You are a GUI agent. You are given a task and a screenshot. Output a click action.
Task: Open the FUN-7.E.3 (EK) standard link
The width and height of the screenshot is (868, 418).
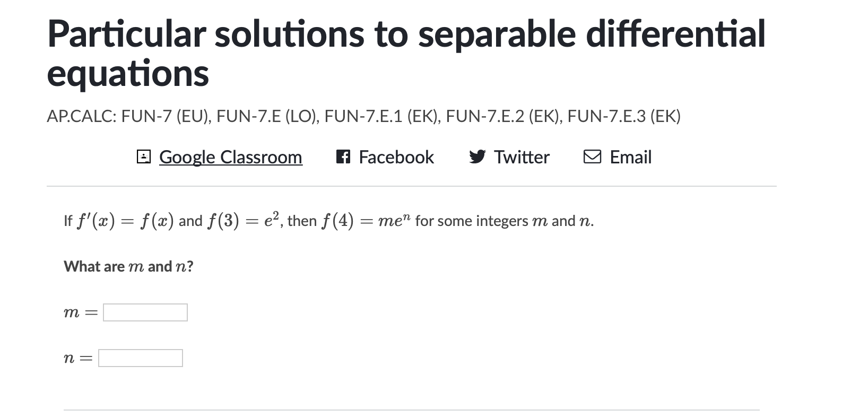tap(624, 115)
